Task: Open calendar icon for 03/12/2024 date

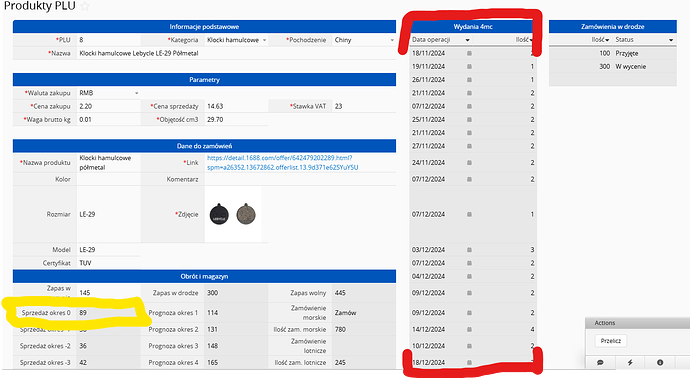Action: (x=469, y=250)
